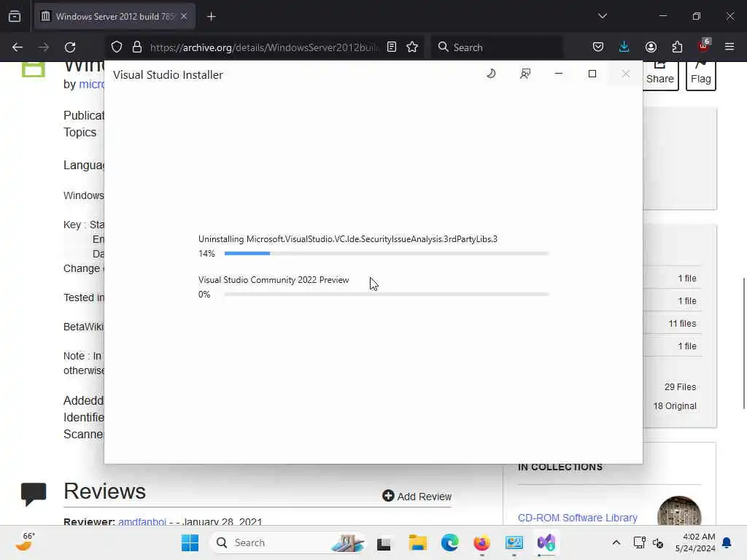This screenshot has width=747, height=560.
Task: Open weather widget showing 66°
Action: point(24,542)
